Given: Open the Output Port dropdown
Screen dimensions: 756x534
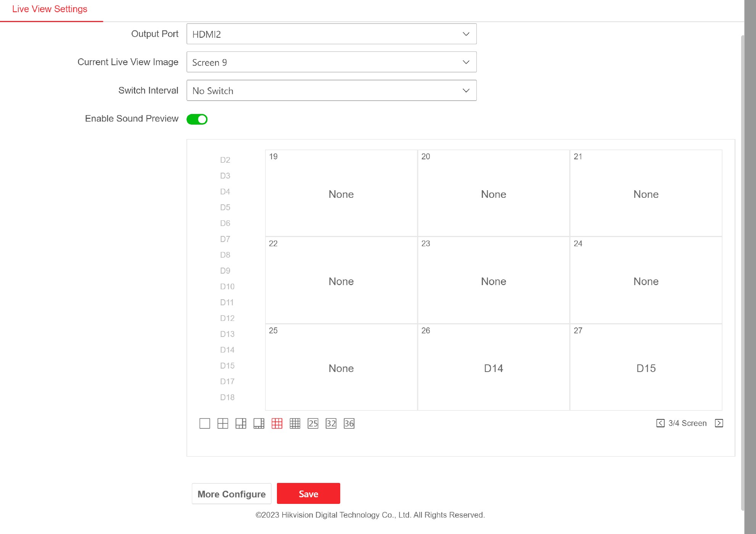Looking at the screenshot, I should [x=331, y=34].
